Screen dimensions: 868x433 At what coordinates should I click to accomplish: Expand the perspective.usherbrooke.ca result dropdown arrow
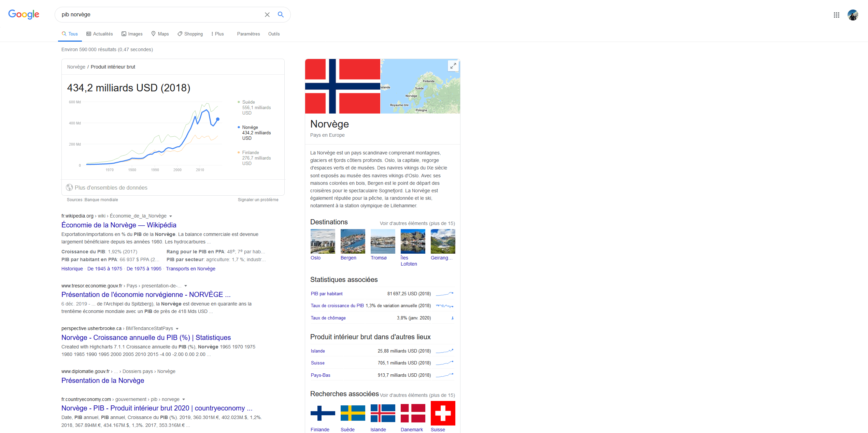click(x=177, y=329)
